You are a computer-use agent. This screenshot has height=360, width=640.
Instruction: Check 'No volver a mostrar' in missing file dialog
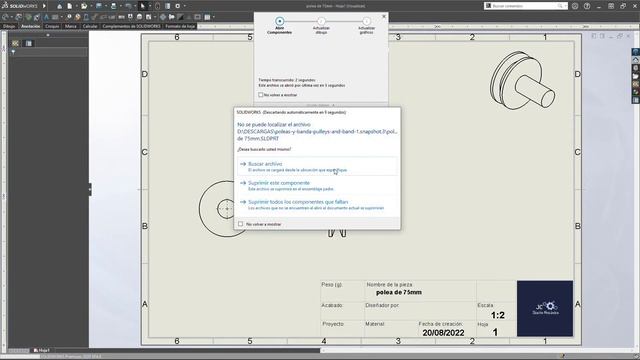240,224
